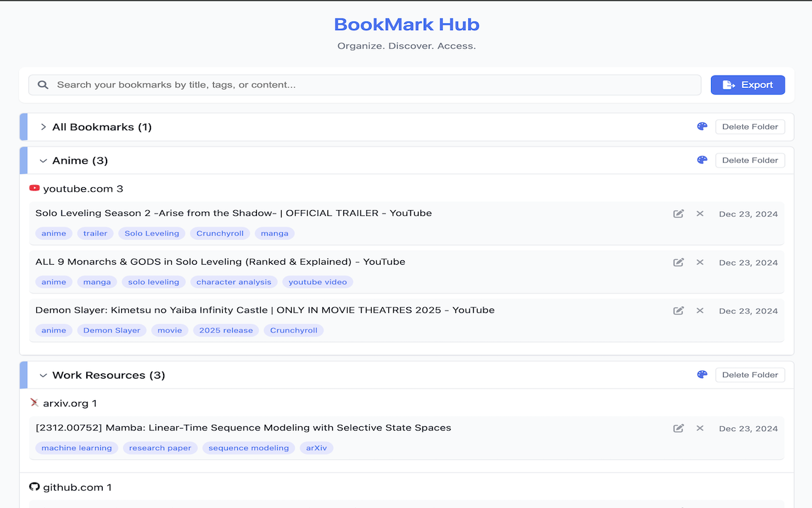Click the Export button
This screenshot has height=508, width=812.
[747, 84]
